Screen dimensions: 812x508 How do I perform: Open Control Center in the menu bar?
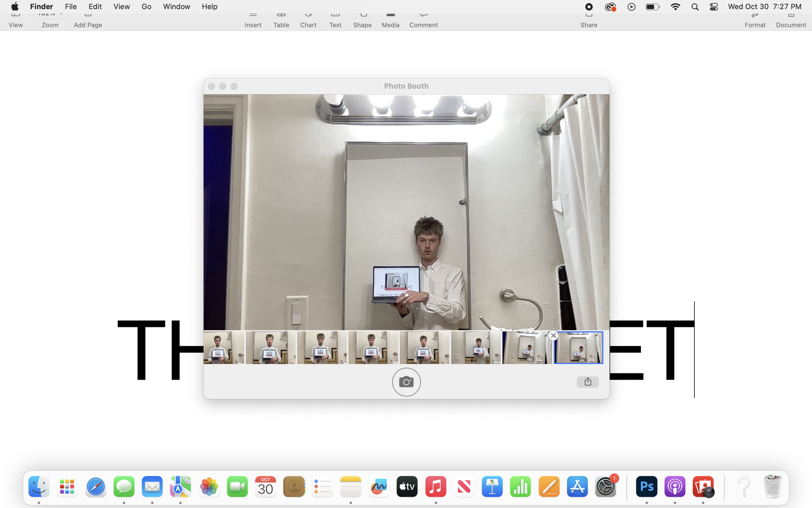click(x=714, y=7)
